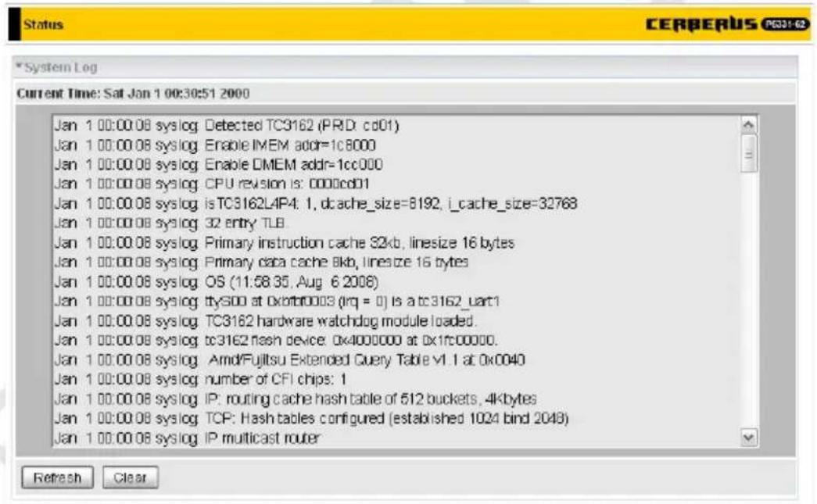Select the 'Enable IMEM addr=1c8000' log line
Viewport: 817px width, 504px height.
tap(215, 145)
